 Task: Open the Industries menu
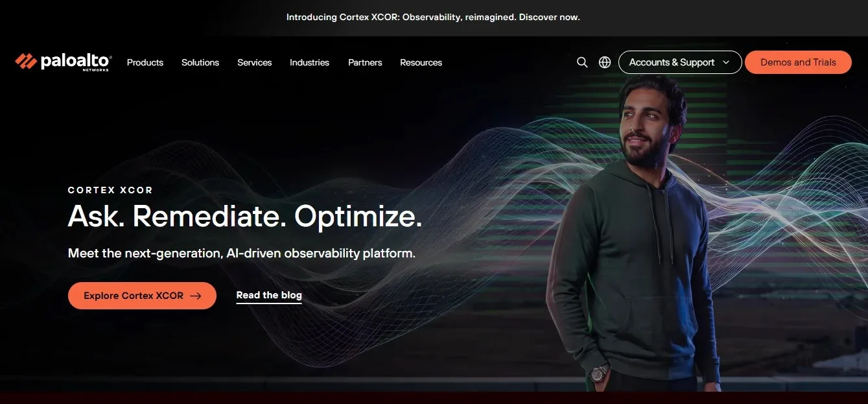click(309, 62)
